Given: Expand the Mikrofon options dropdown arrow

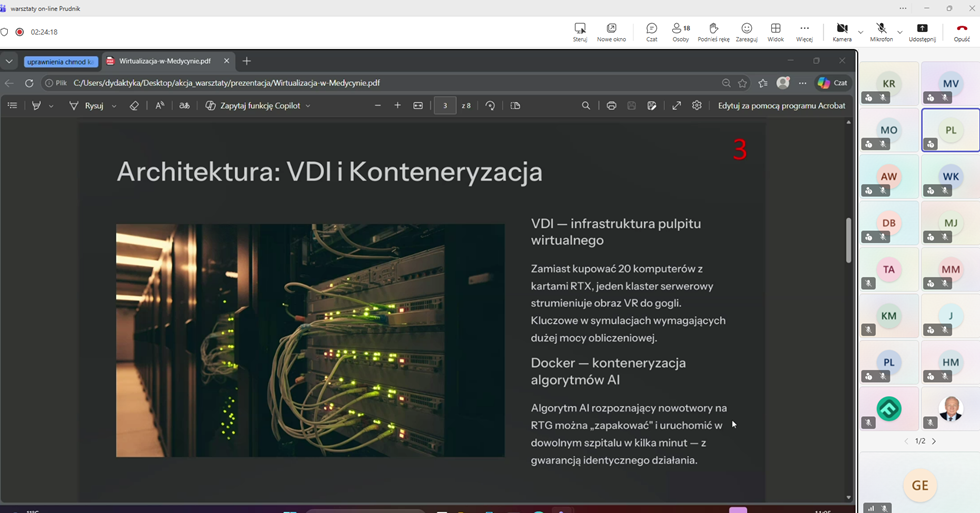Looking at the screenshot, I should pos(899,32).
